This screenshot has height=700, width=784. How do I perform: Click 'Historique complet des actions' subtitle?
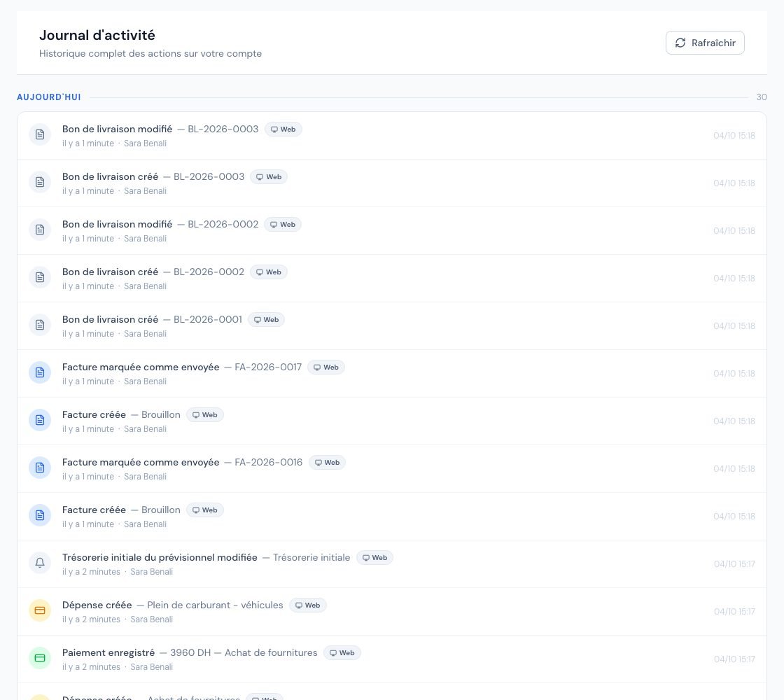[150, 53]
